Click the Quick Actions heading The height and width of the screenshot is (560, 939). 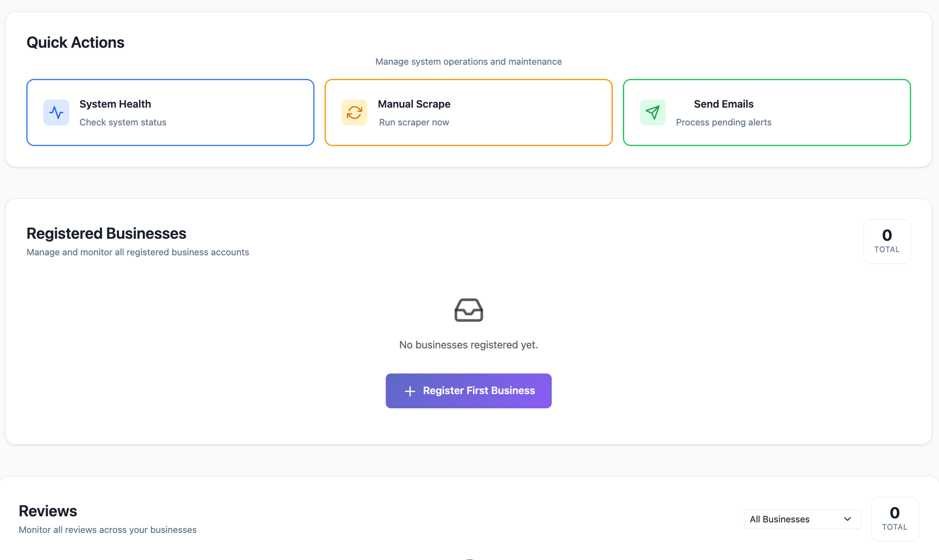click(76, 43)
